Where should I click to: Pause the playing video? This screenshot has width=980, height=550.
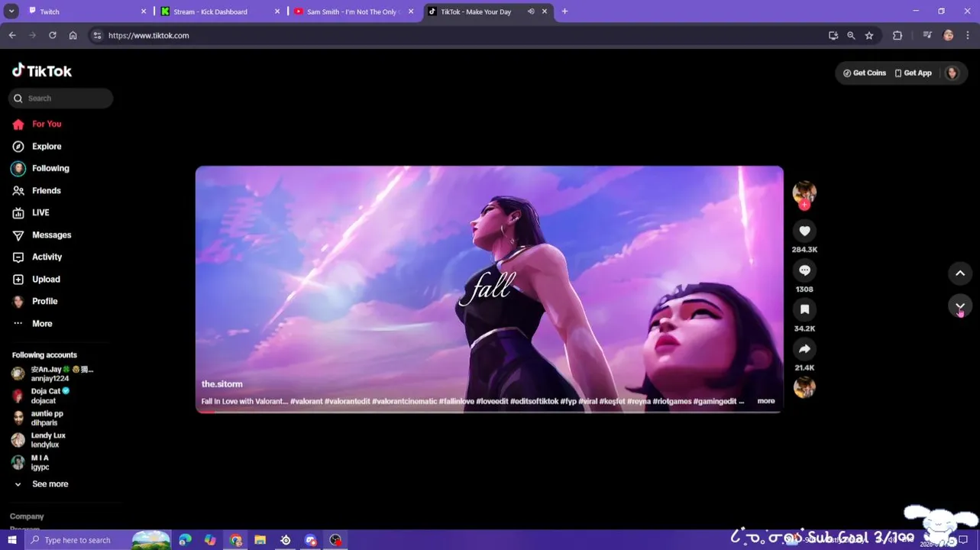pos(489,289)
